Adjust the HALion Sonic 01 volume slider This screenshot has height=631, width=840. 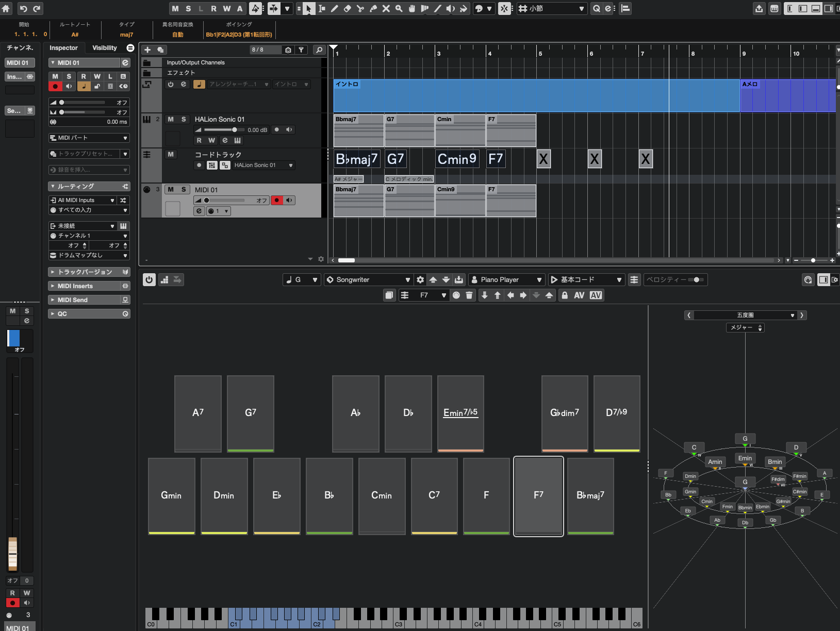coord(234,130)
